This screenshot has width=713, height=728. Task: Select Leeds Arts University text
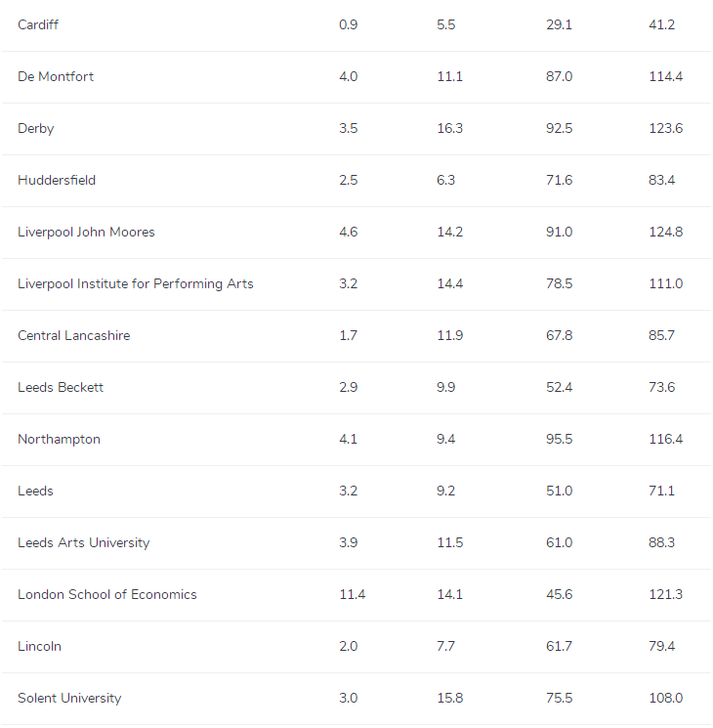(83, 542)
